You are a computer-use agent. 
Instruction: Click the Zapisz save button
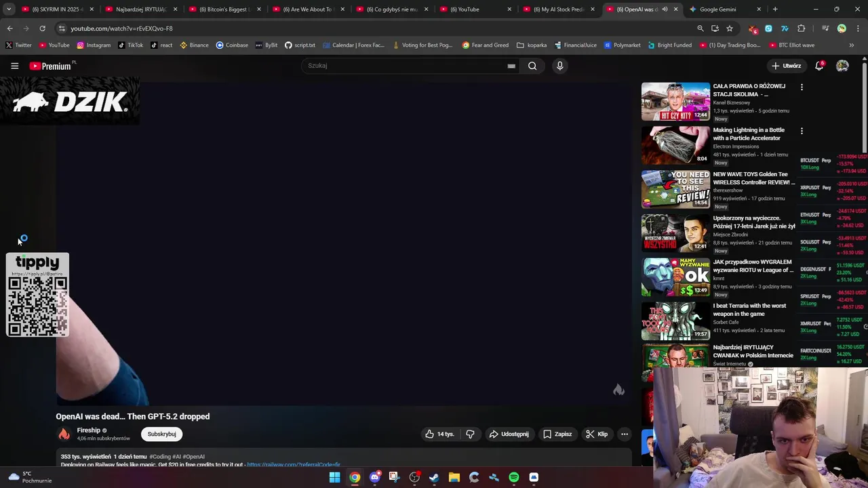(x=557, y=434)
